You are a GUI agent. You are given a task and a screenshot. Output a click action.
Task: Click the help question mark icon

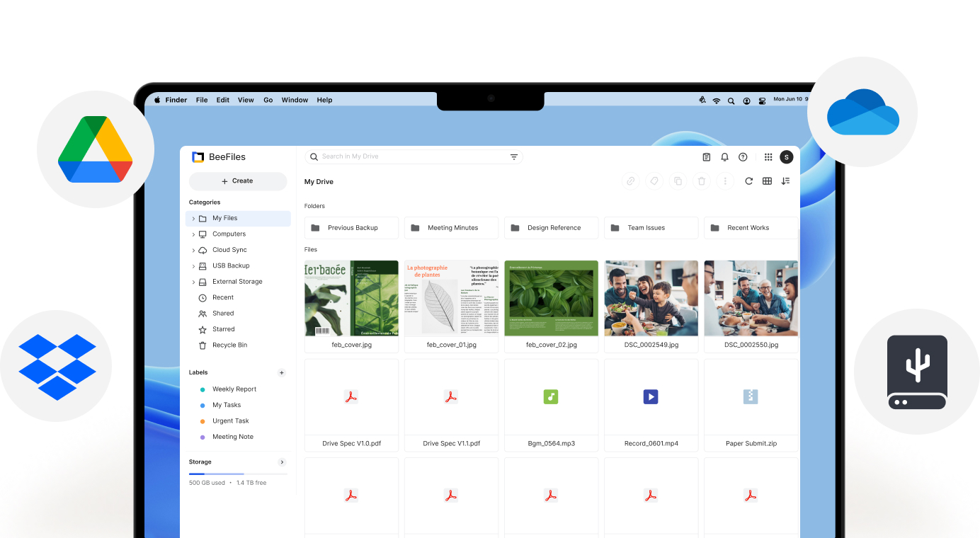coord(743,156)
